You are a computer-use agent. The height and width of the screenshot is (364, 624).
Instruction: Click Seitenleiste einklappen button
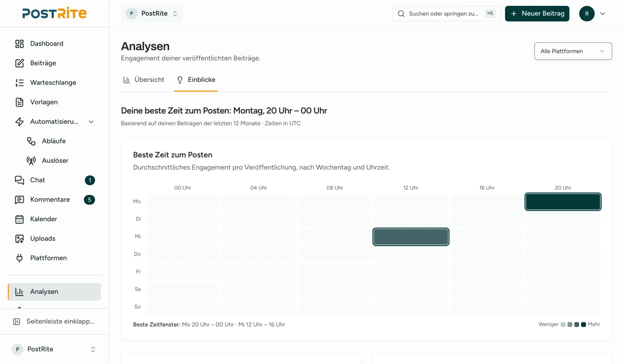pos(54,322)
